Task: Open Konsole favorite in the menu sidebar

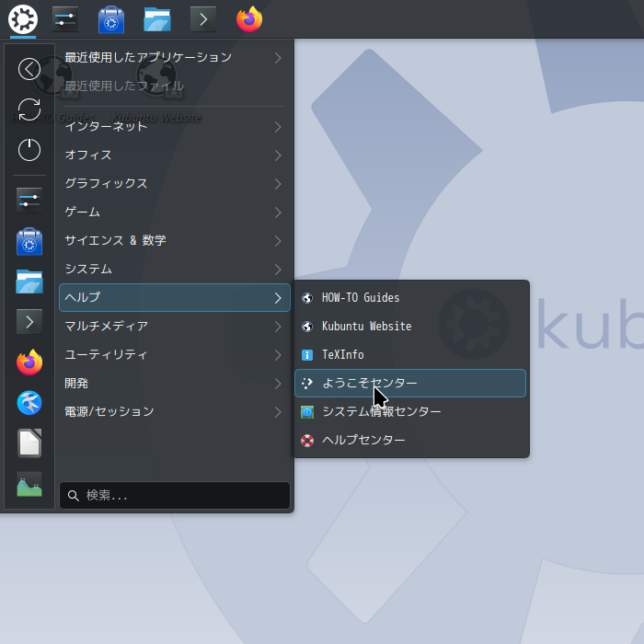Action: (29, 322)
